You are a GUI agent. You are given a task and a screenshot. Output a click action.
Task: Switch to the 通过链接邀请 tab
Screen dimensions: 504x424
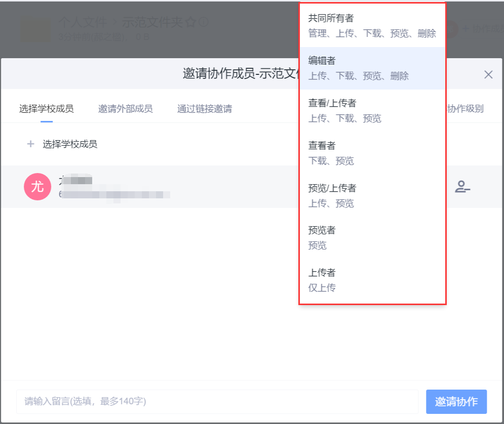[205, 108]
